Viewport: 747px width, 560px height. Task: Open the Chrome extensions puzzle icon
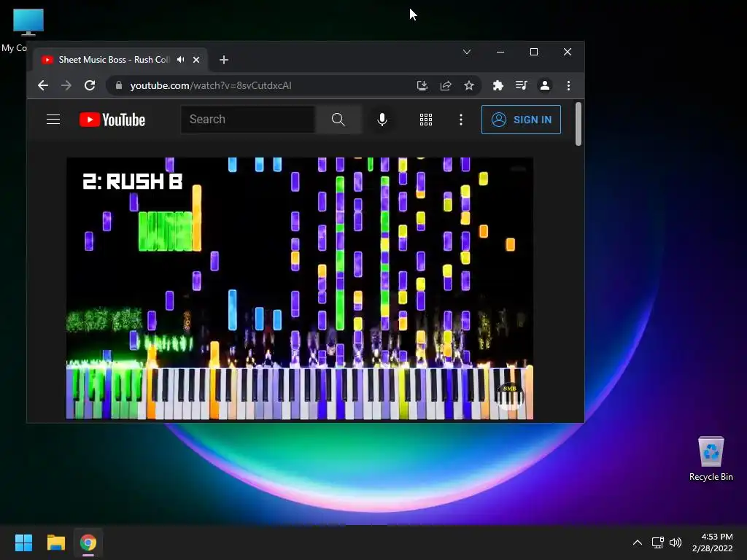pyautogui.click(x=498, y=86)
